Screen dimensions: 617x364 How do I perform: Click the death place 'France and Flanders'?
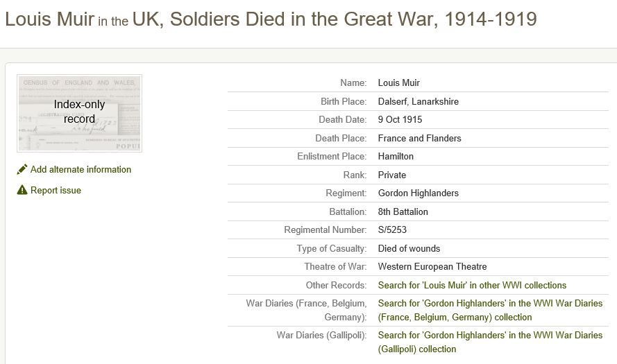point(419,138)
